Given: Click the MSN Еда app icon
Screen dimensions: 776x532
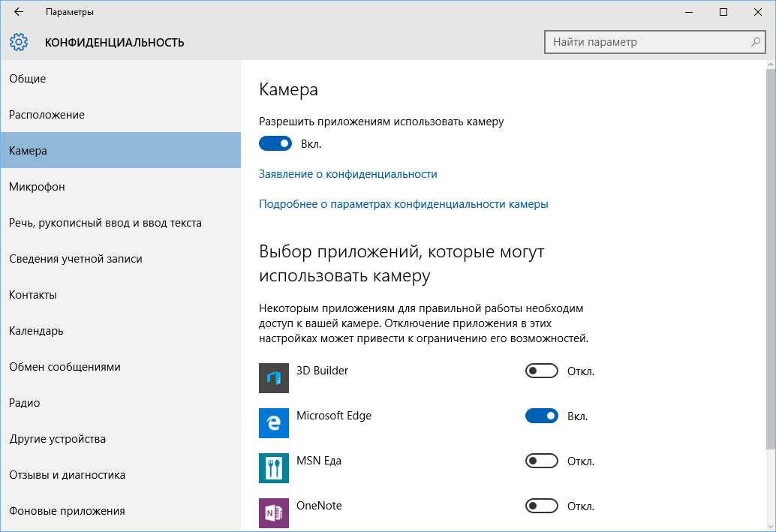Looking at the screenshot, I should pyautogui.click(x=274, y=467).
